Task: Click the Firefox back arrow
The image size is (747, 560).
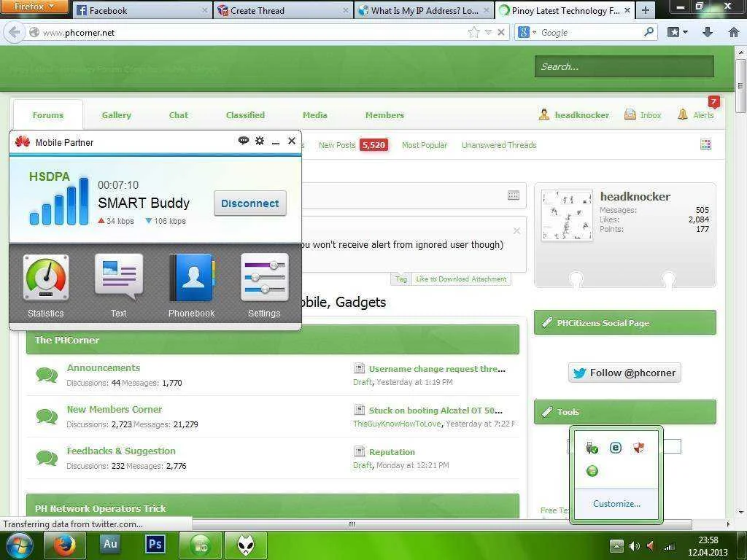Action: coord(15,32)
